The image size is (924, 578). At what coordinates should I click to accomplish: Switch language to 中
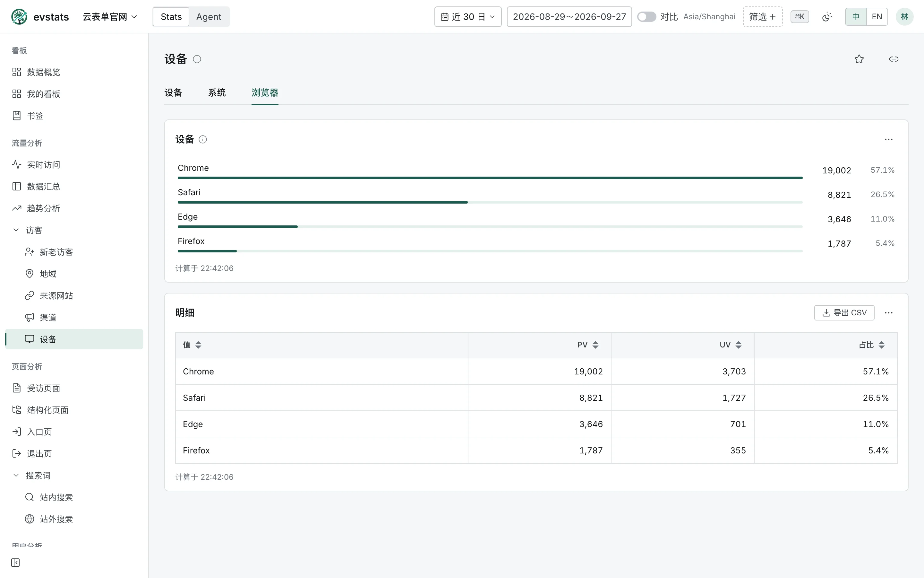[856, 17]
